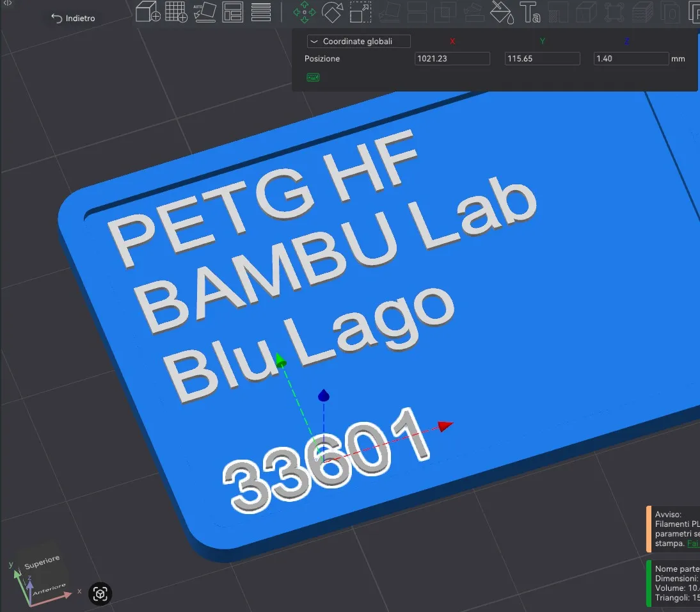Select the Cut tool
The image size is (700, 612).
point(417,12)
